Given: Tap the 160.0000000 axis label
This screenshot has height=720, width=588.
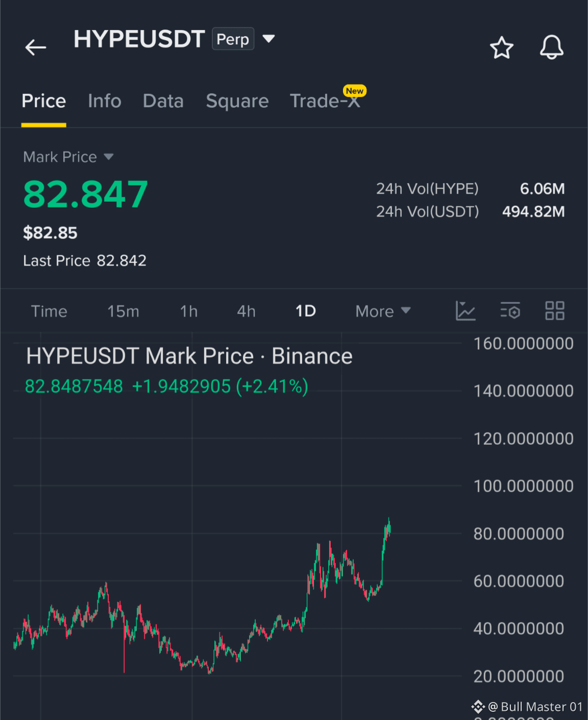Looking at the screenshot, I should [x=523, y=344].
